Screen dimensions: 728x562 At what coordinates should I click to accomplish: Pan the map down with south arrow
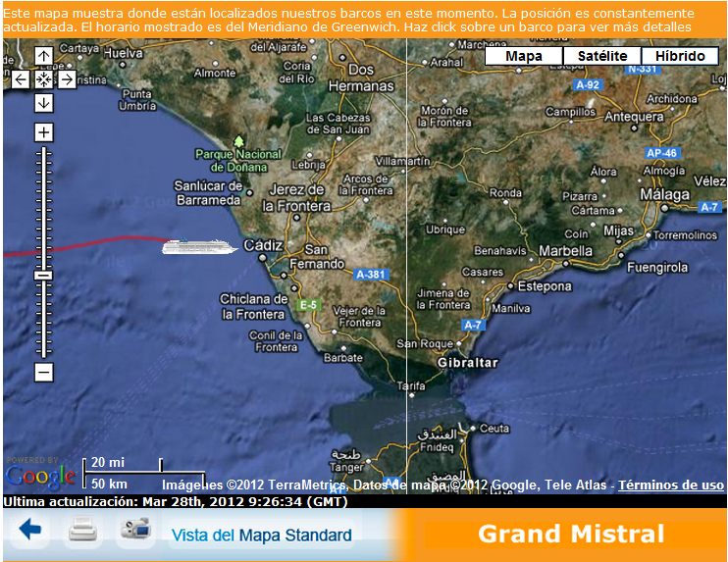tap(43, 102)
